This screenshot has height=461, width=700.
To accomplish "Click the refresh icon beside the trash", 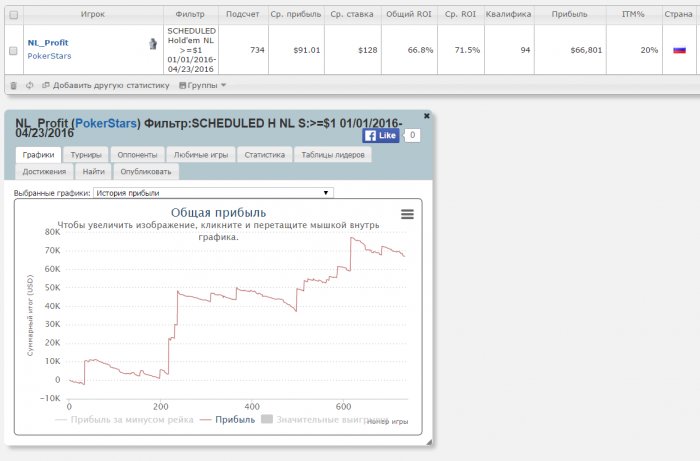I will click(x=29, y=85).
